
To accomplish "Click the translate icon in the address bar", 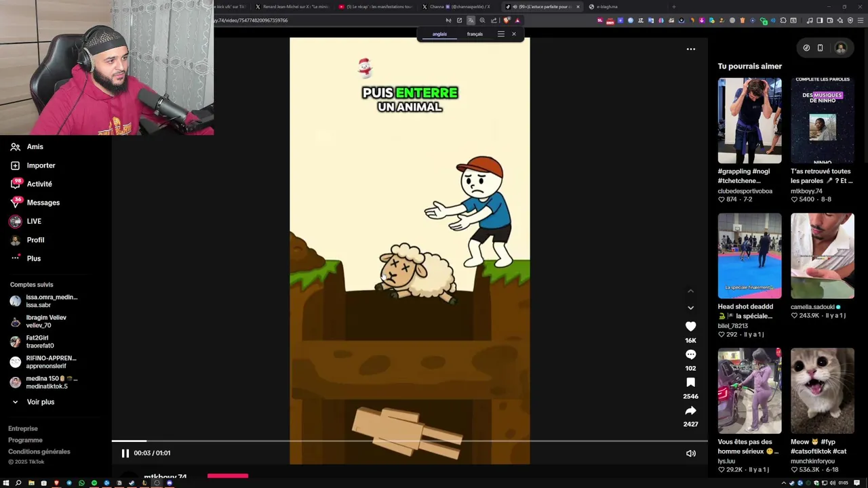I will (471, 20).
